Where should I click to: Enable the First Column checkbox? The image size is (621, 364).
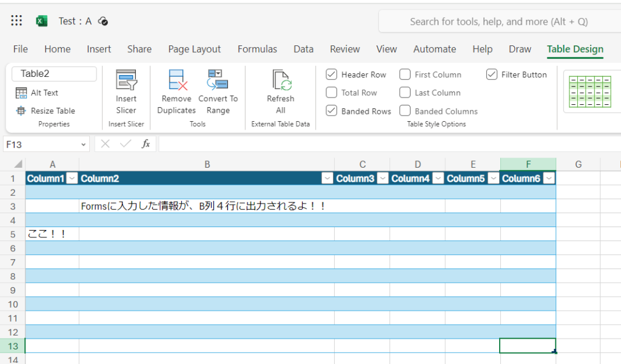tap(405, 74)
